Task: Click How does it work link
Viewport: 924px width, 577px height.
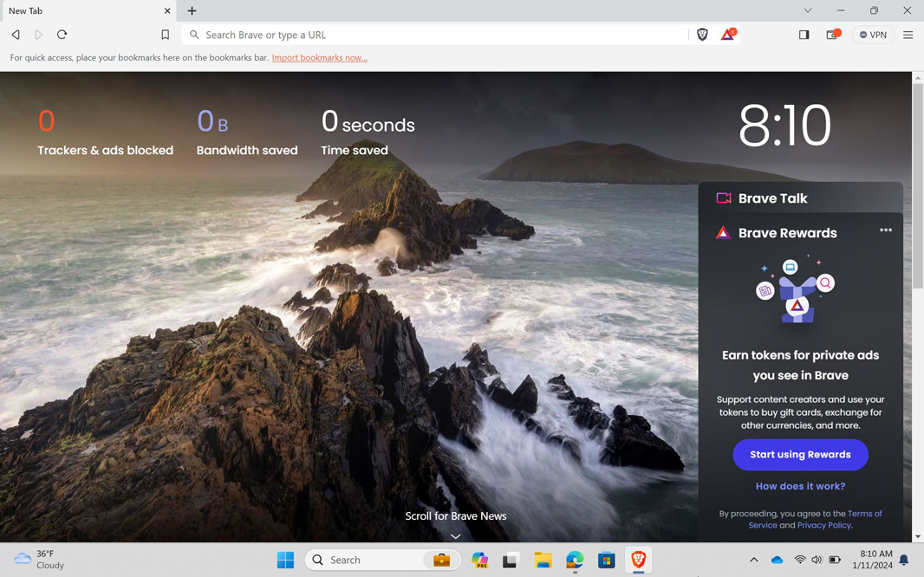Action: (x=800, y=486)
